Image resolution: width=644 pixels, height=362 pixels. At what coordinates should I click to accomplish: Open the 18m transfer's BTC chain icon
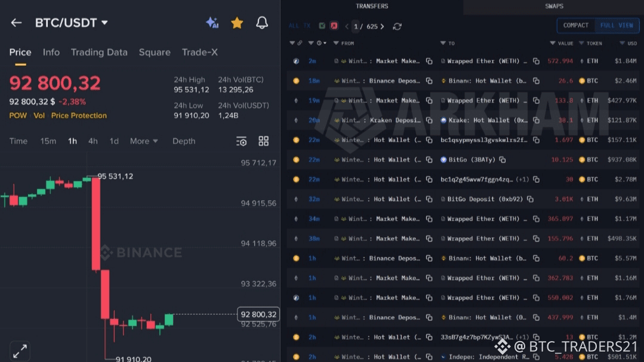[x=296, y=81]
